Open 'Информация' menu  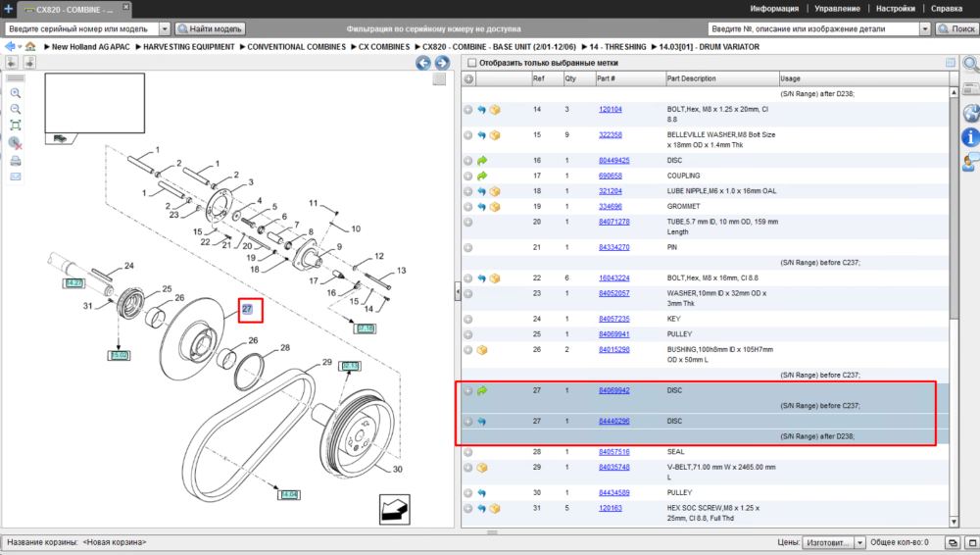point(774,9)
